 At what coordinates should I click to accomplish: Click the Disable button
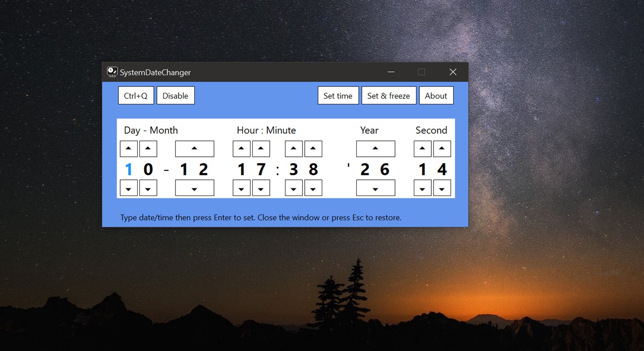(x=175, y=96)
